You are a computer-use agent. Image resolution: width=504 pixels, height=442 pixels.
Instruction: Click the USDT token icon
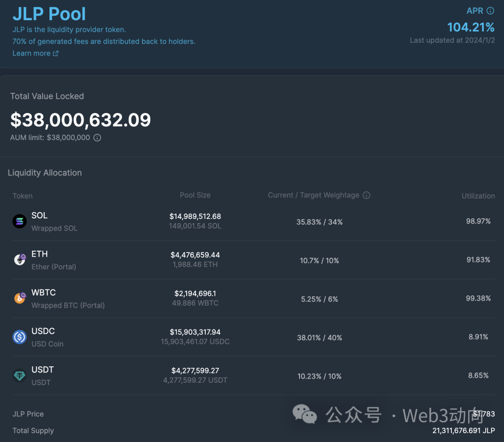point(20,375)
